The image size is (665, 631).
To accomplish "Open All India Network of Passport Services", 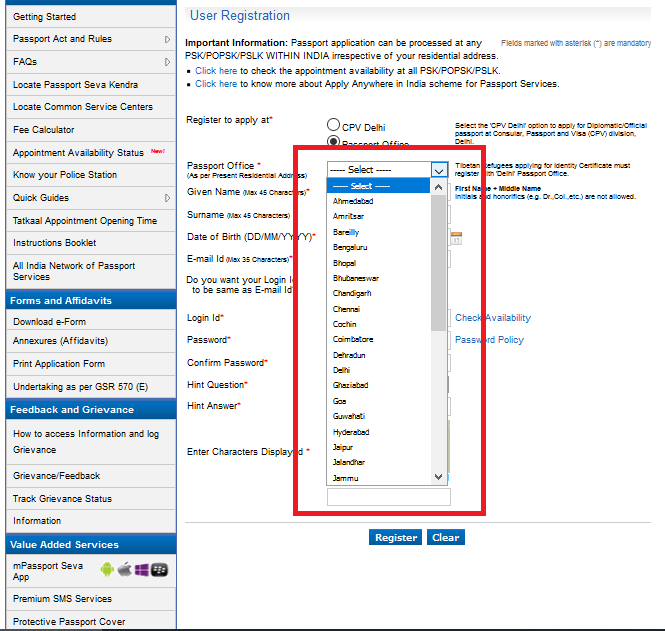I will tap(91, 271).
